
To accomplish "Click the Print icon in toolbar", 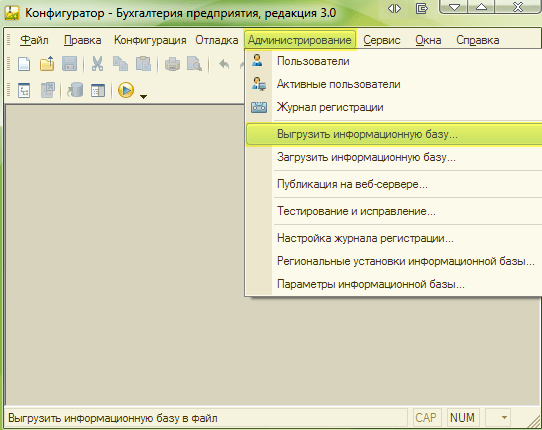I will tap(172, 64).
